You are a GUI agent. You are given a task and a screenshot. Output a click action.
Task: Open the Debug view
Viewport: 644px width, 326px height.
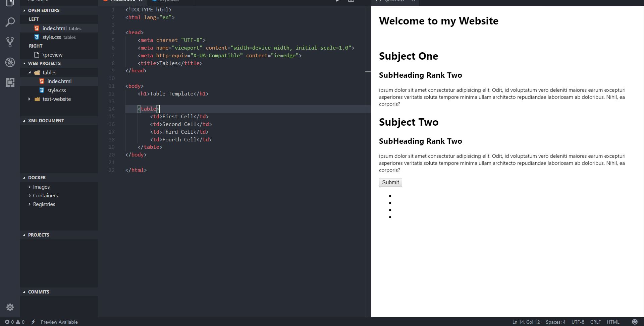tap(10, 62)
